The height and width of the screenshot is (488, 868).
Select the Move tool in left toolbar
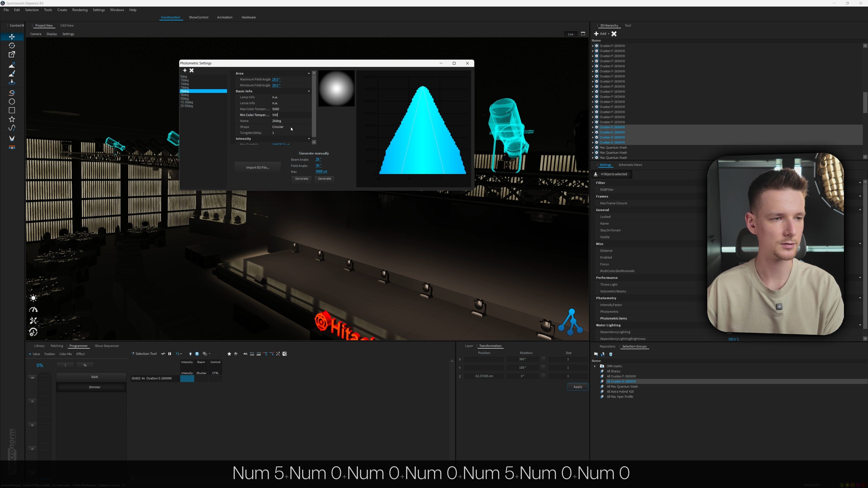(x=12, y=37)
